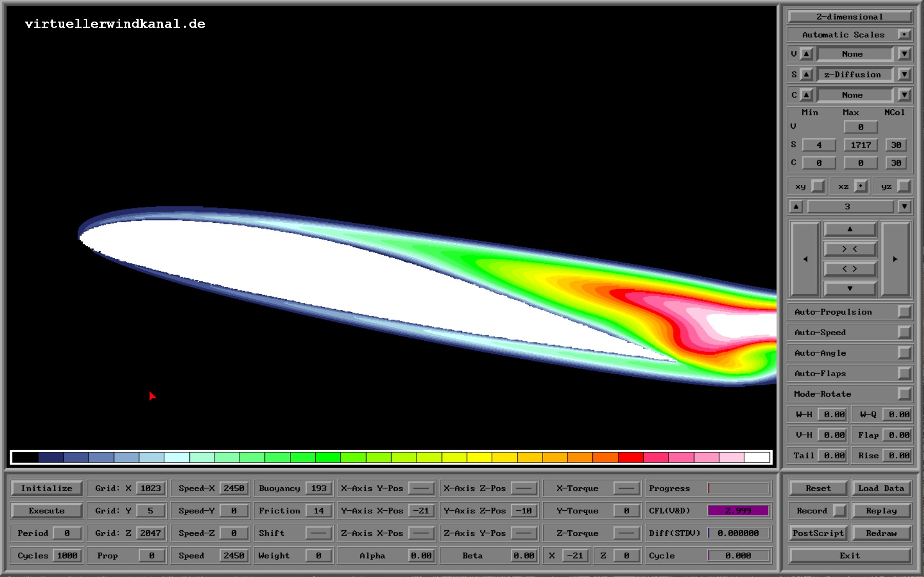Open the V variable dropdown arrow
The image size is (924, 577).
pos(904,54)
